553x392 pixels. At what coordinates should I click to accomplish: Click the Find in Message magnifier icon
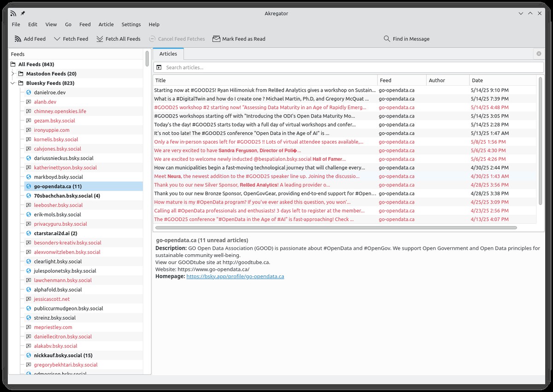[386, 39]
